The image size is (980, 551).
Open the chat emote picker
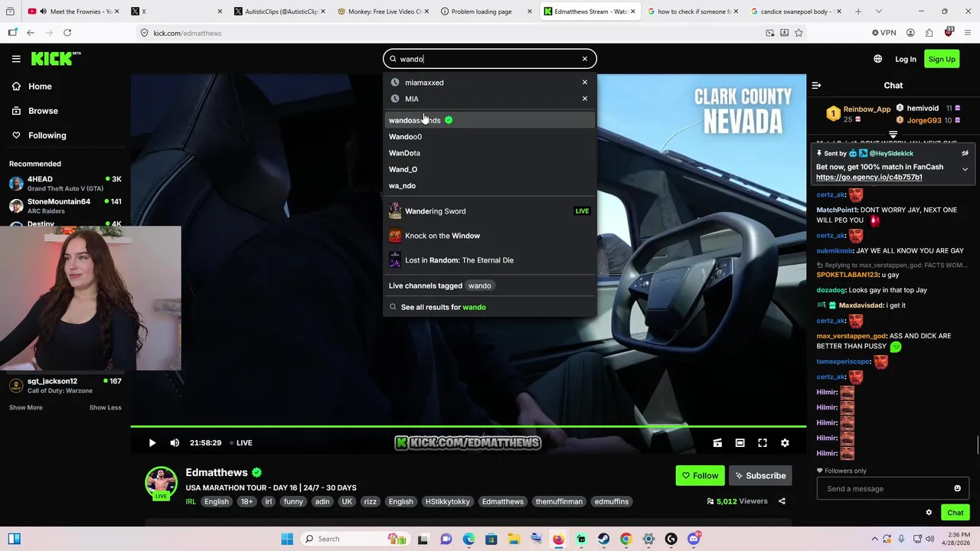point(957,489)
